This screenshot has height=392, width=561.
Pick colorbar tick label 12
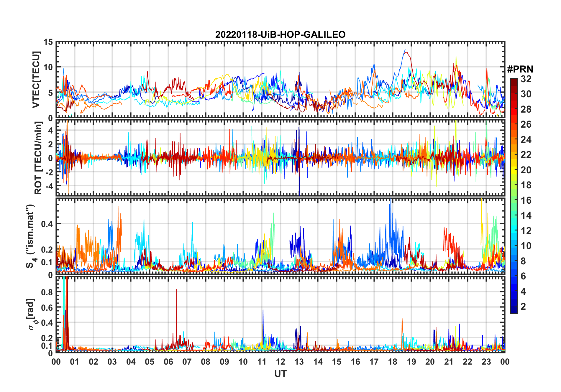point(526,231)
